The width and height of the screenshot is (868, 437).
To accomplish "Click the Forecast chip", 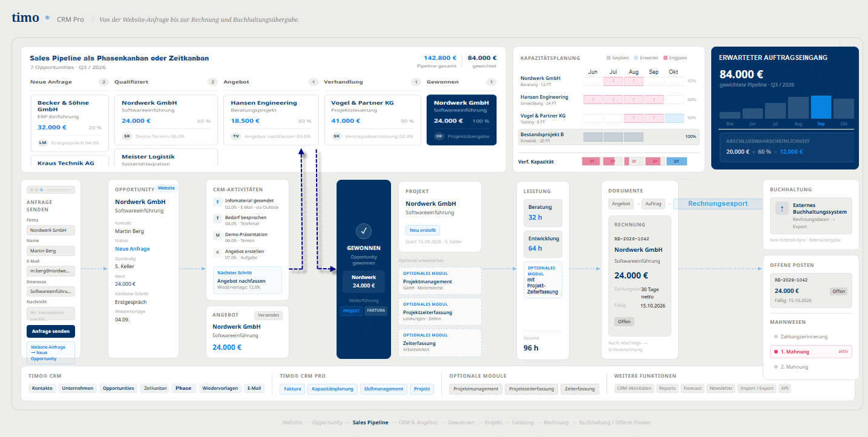I will pyautogui.click(x=692, y=389).
